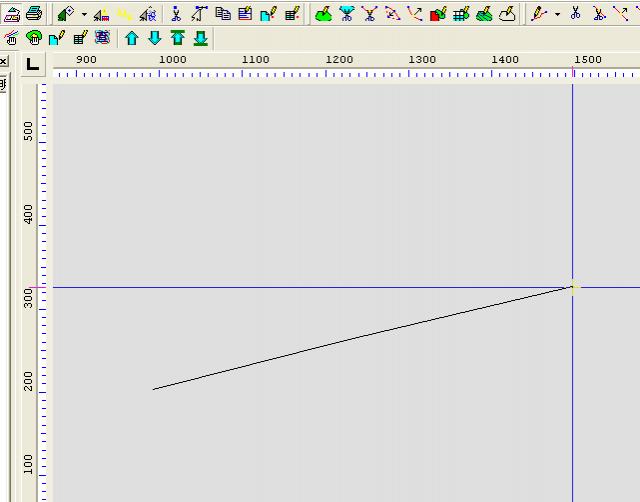Screen dimensions: 640x502
Task: Open the dropdown arrow beside the pencil tool
Action: click(x=557, y=14)
